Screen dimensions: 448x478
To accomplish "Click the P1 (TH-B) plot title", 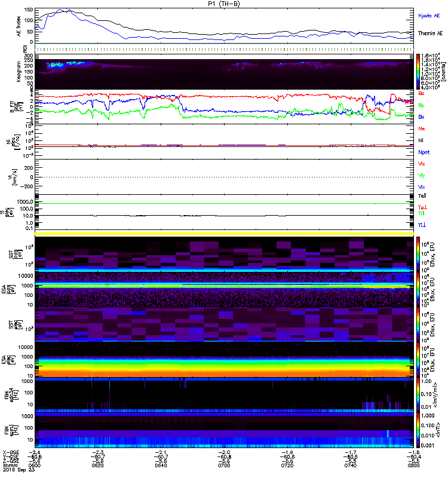I will coord(224,4).
